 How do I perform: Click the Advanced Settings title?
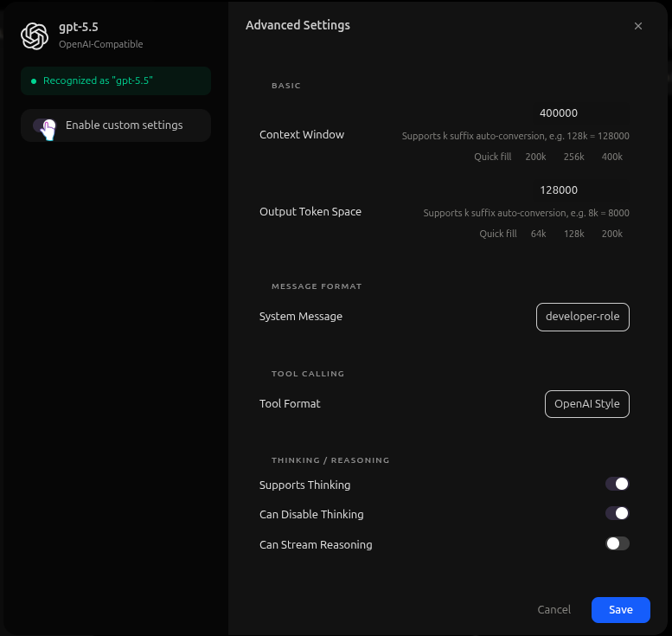coord(298,25)
